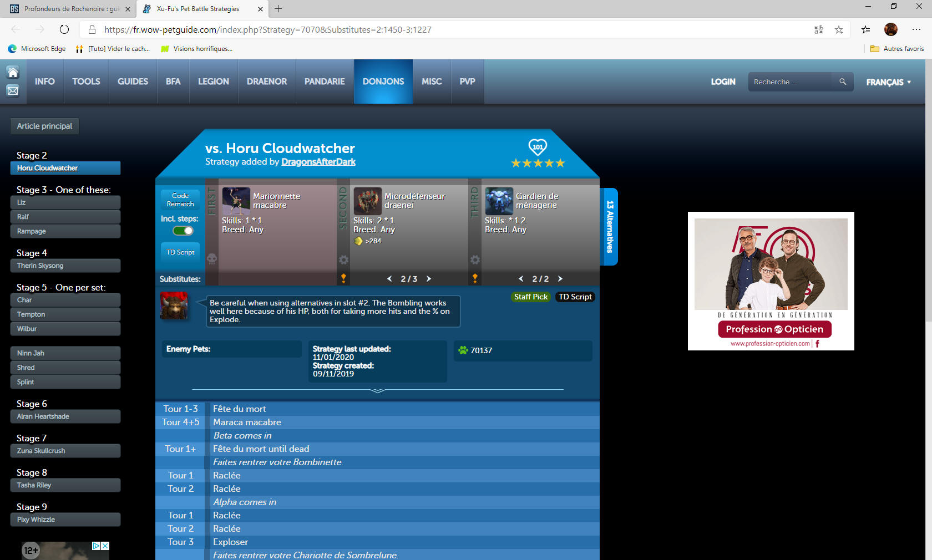
Task: Reload the page with the refresh button
Action: 64,29
